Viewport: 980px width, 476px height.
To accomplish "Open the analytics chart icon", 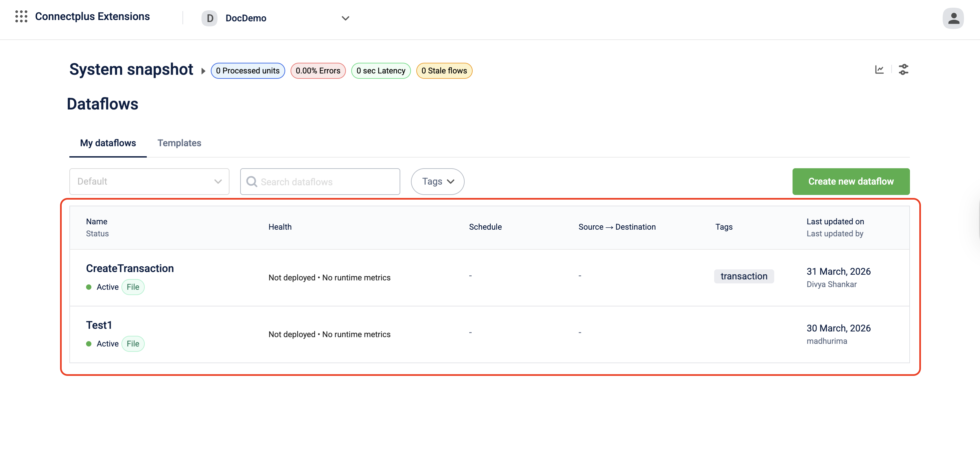I will (879, 70).
